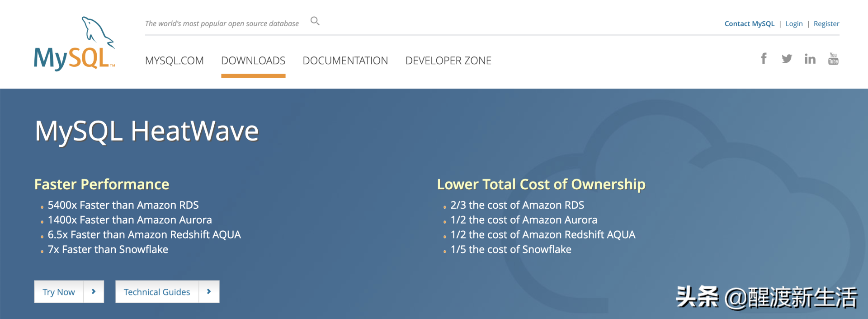Click the arrow beside Try Now
This screenshot has width=868, height=319.
94,292
